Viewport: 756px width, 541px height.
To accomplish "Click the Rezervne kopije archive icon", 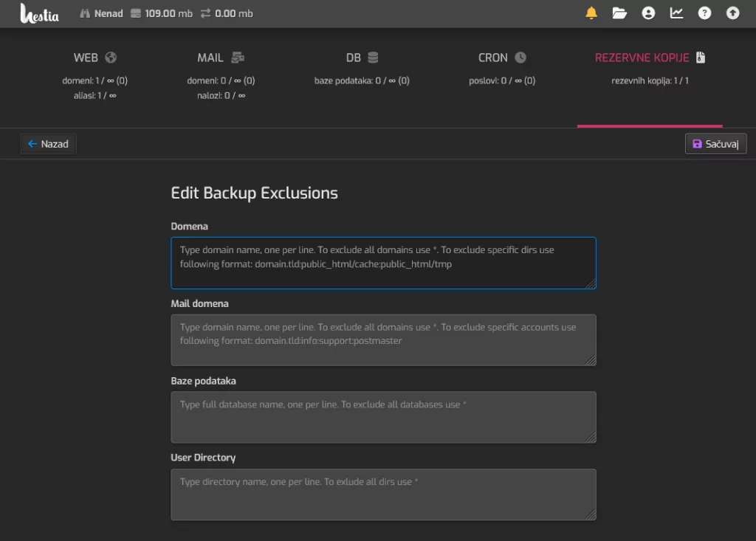I will pyautogui.click(x=701, y=58).
